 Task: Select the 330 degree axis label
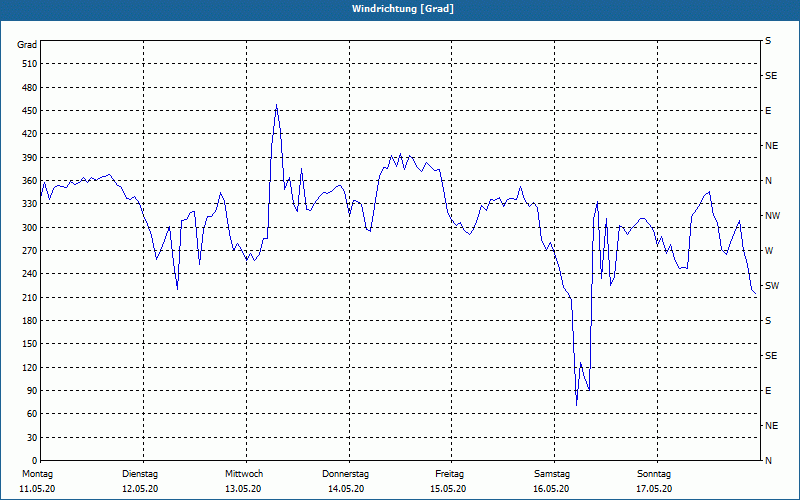point(30,204)
